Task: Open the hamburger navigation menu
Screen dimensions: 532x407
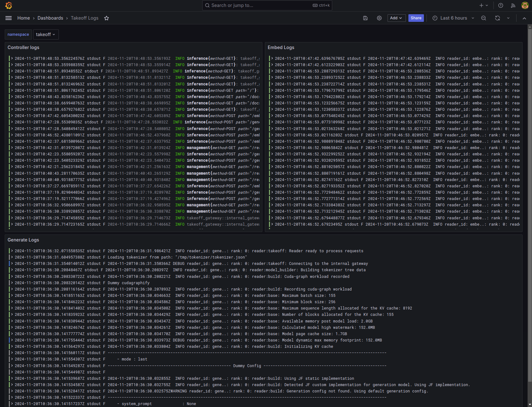Action: pos(9,18)
